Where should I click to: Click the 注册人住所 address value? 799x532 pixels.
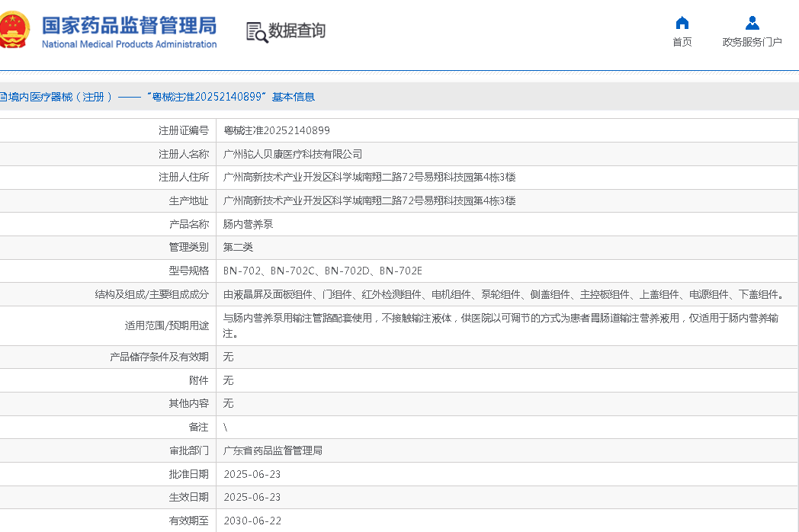click(x=369, y=177)
